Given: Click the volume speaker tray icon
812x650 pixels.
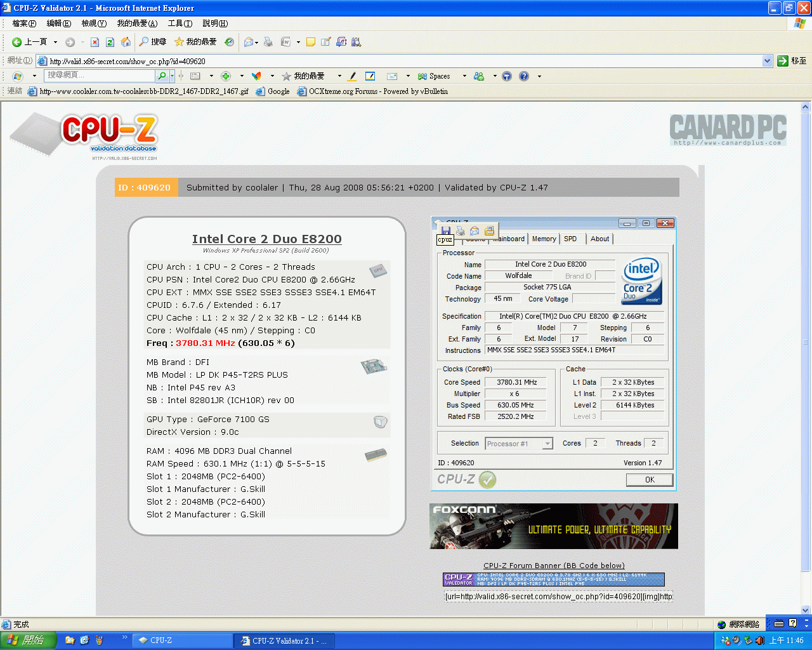Looking at the screenshot, I should click(759, 640).
